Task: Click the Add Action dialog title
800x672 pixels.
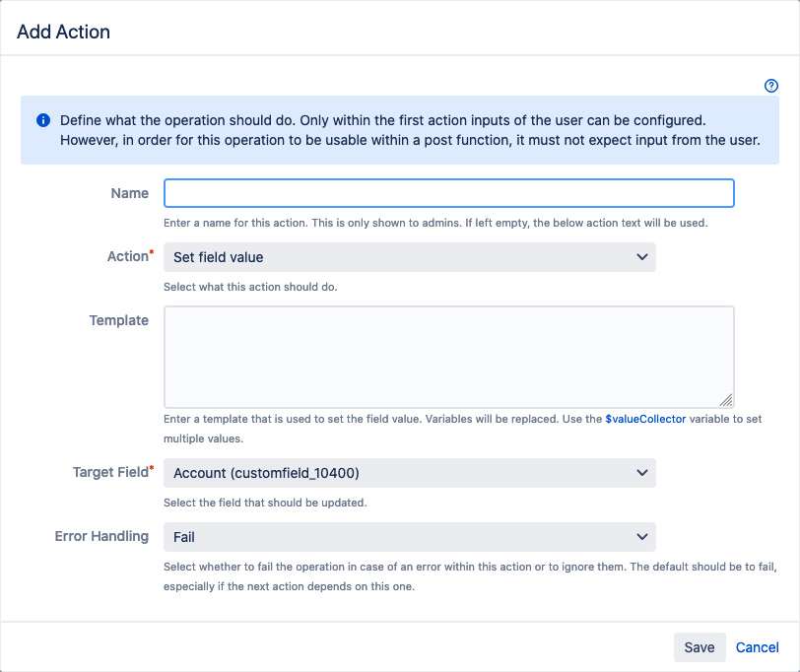Action: [x=63, y=32]
